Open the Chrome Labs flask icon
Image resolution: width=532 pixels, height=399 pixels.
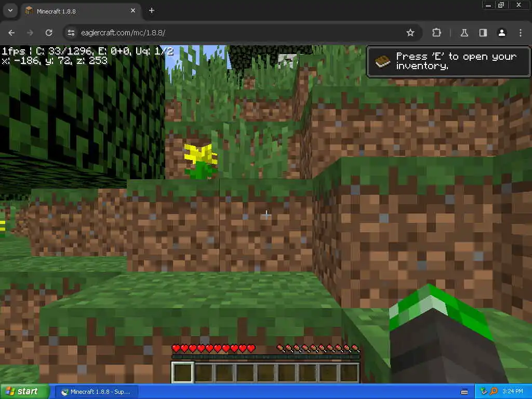[x=464, y=33]
